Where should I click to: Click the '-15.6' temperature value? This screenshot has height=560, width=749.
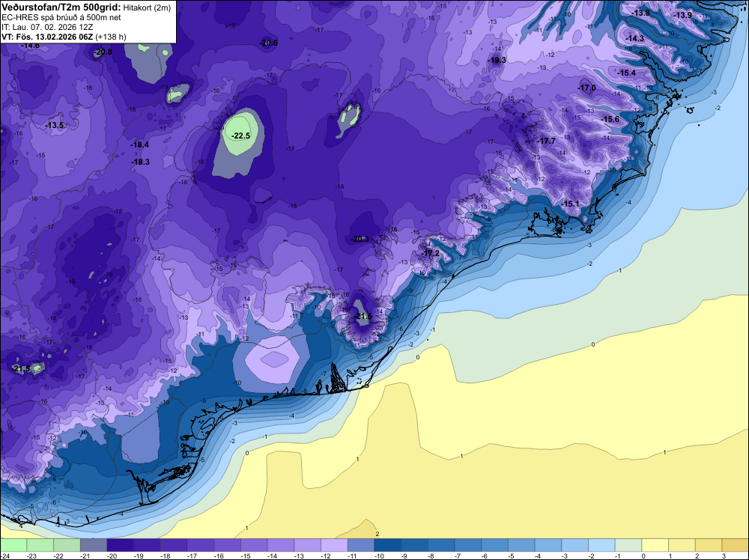pyautogui.click(x=610, y=120)
